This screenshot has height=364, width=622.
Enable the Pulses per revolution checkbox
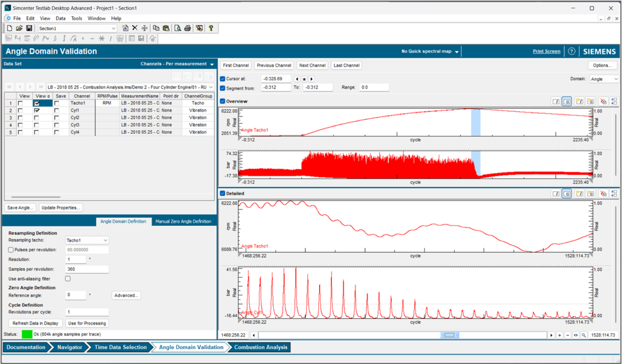(11, 250)
